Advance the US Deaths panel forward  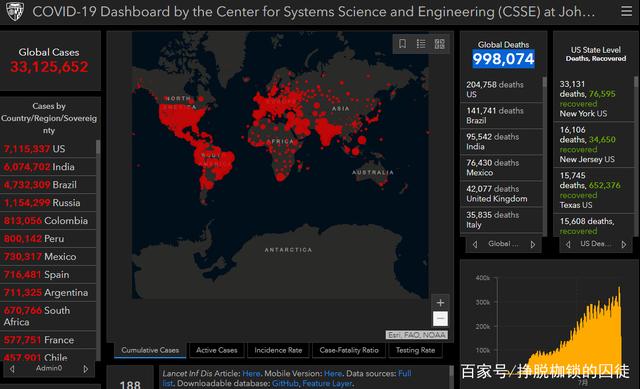pyautogui.click(x=624, y=244)
